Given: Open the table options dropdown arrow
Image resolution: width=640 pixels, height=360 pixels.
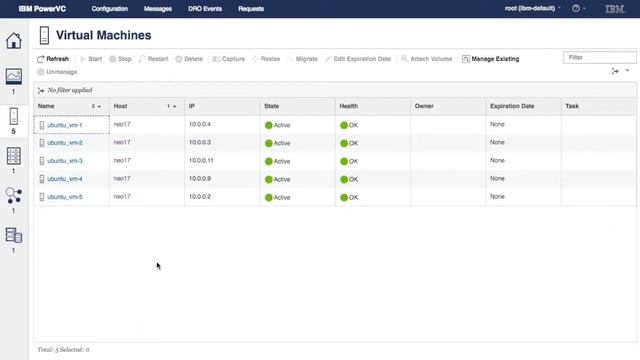Looking at the screenshot, I should tap(627, 71).
